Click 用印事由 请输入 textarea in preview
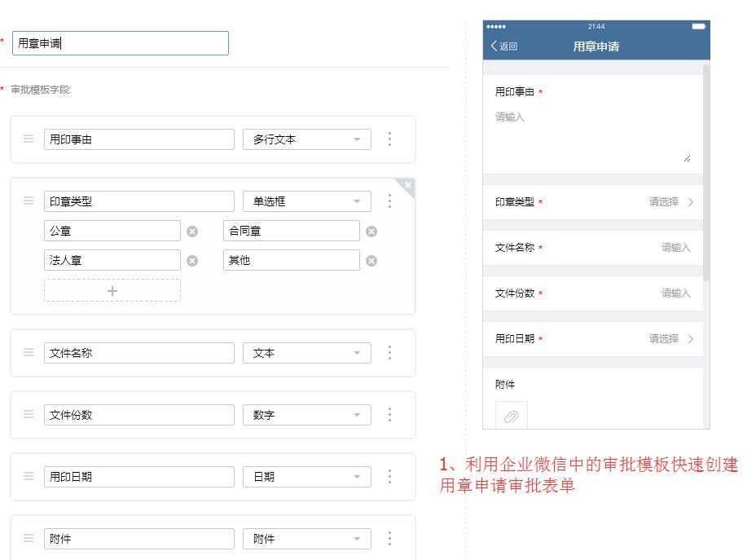 pyautogui.click(x=593, y=136)
